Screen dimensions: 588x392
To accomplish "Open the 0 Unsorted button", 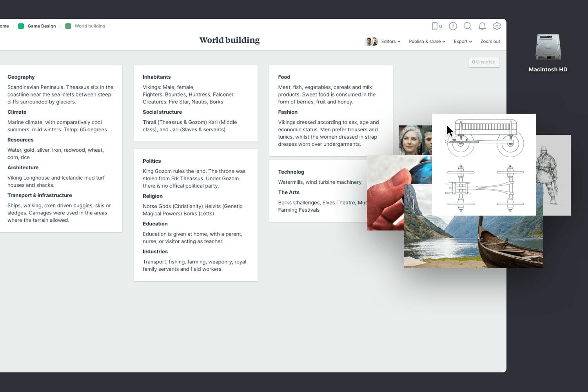I will [484, 62].
